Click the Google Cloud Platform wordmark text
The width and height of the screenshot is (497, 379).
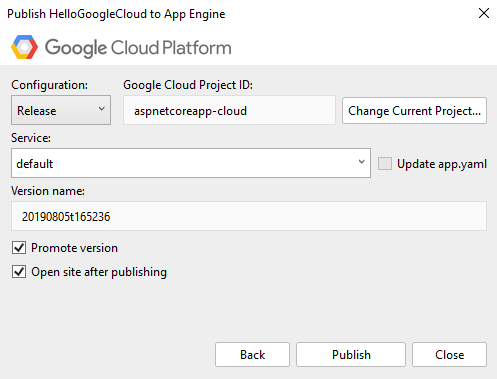(x=138, y=48)
